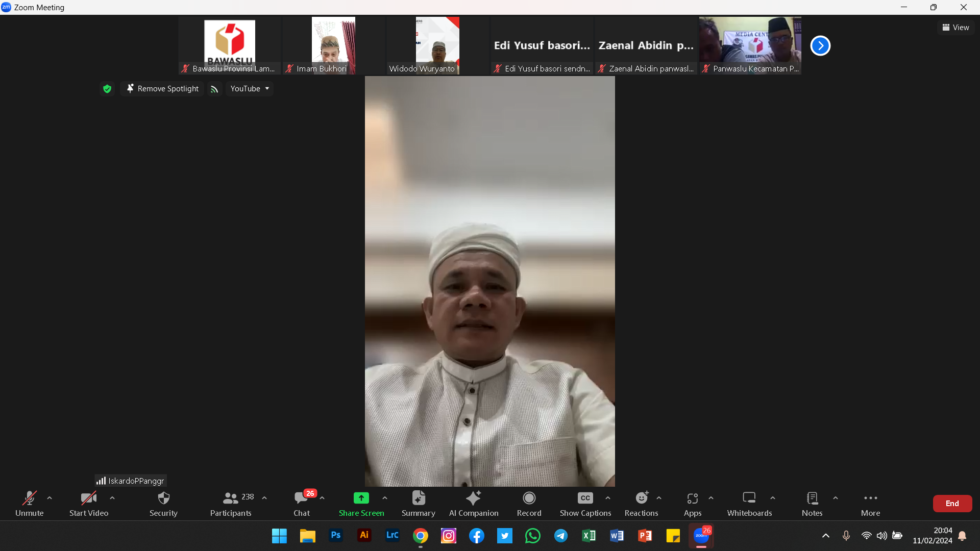Open the Chat panel

(302, 504)
